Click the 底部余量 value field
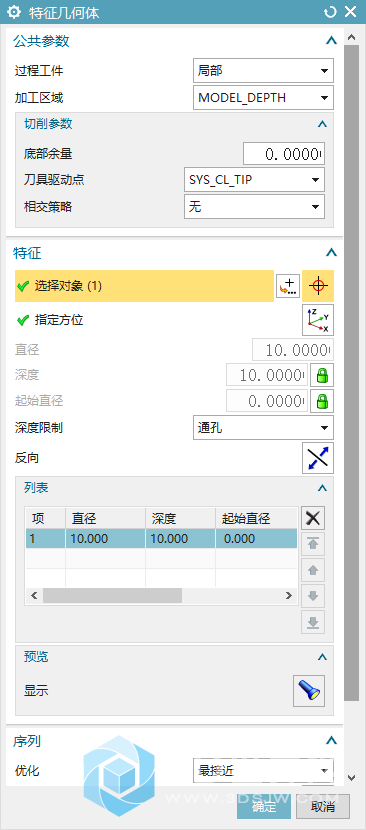Image resolution: width=366 pixels, height=830 pixels. tap(284, 154)
